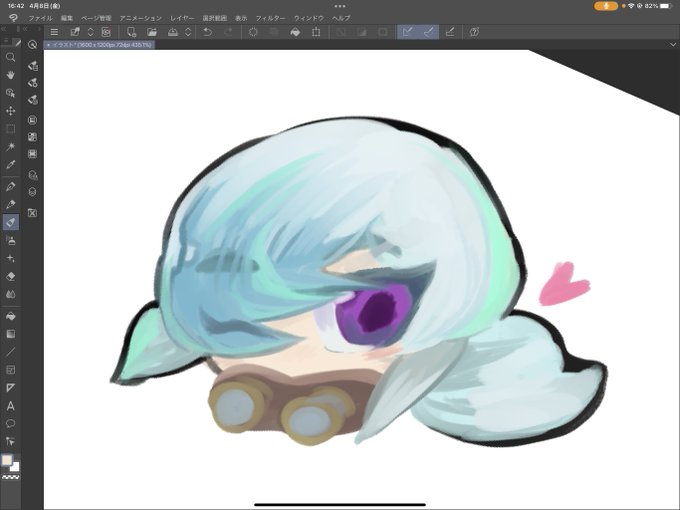Open the アニメーション menu
This screenshot has height=510, width=680.
141,18
